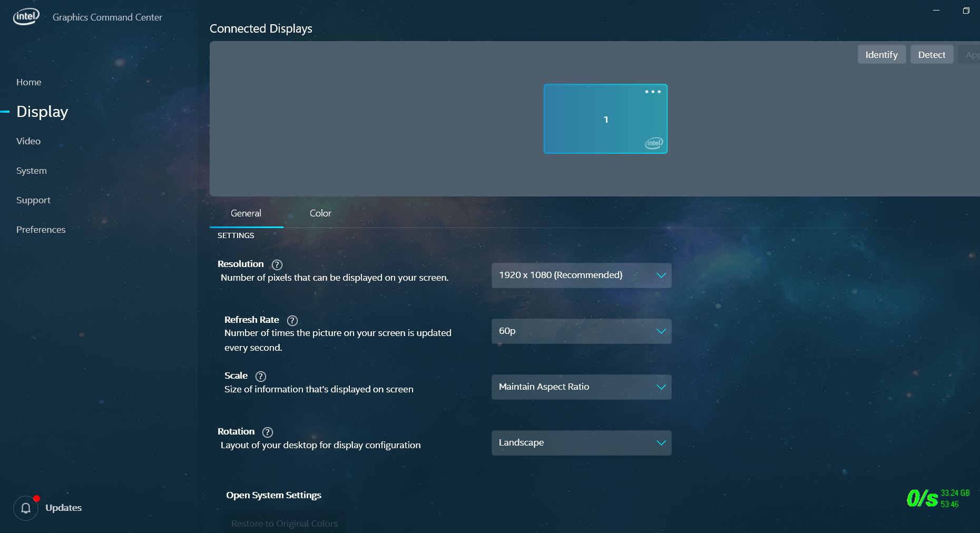The image size is (980, 533).
Task: Click the Refresh Rate help icon
Action: [x=292, y=320]
